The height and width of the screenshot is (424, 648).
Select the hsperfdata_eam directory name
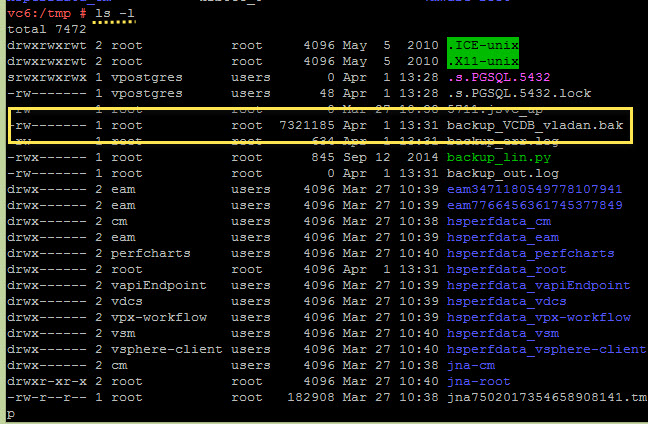[503, 238]
